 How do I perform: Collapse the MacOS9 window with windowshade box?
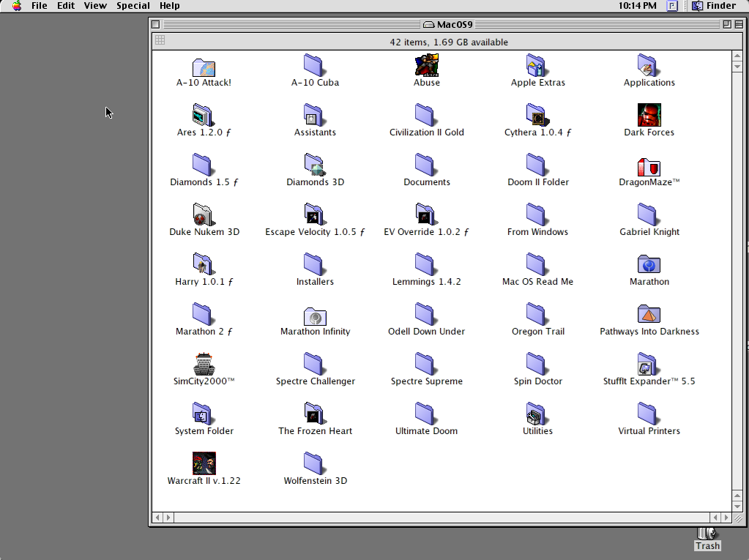739,24
